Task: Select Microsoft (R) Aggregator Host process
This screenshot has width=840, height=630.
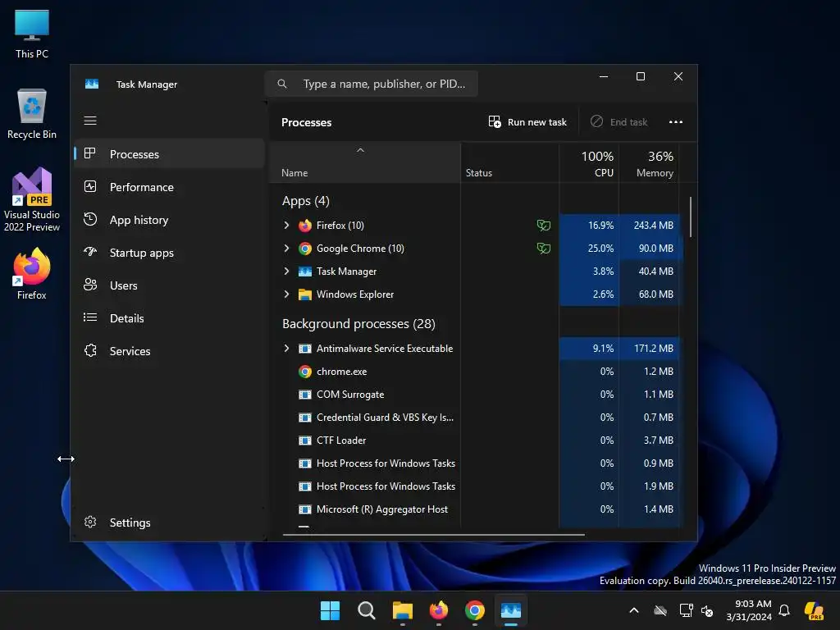Action: 475,509
